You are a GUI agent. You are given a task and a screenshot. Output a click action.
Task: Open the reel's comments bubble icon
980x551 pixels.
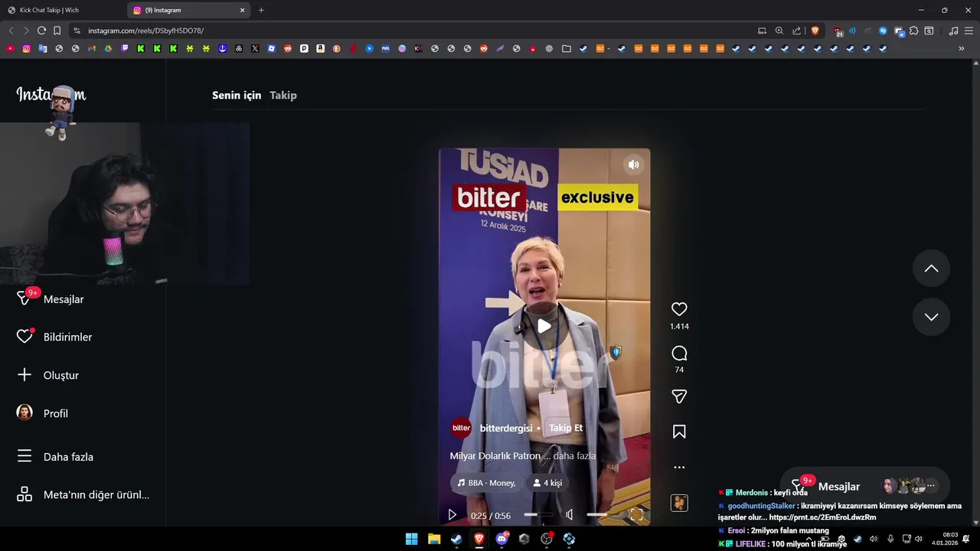tap(679, 354)
